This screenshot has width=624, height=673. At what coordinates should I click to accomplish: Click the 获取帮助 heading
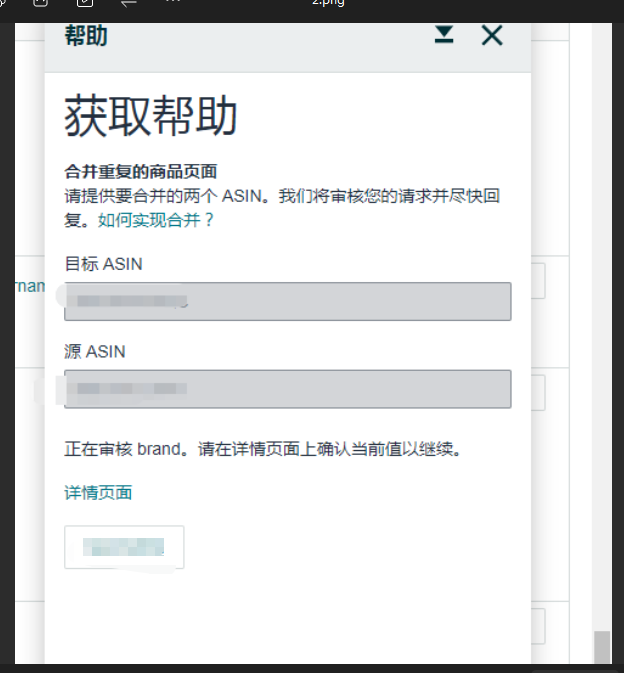tap(151, 116)
